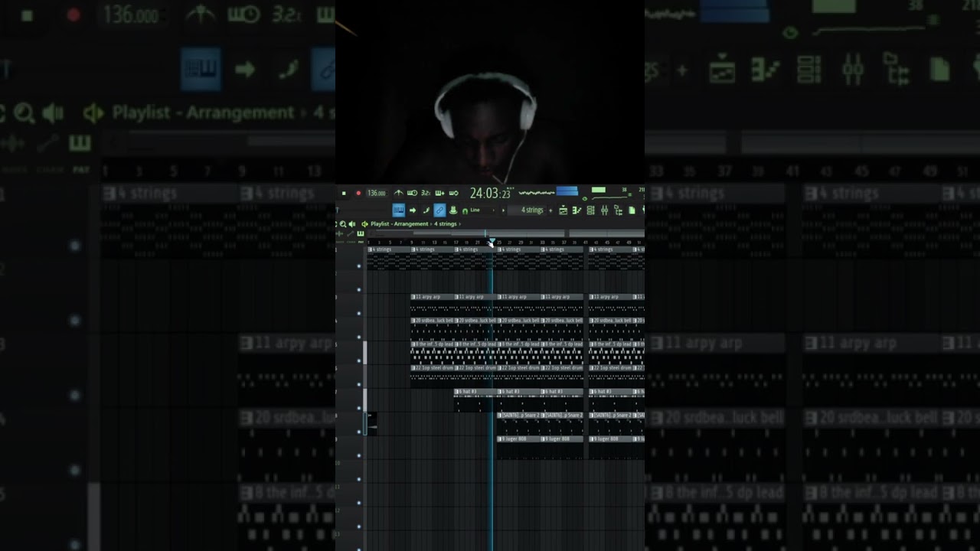Mute the track containing 4 strings clips
Viewport: 980px width, 551px height.
358,266
